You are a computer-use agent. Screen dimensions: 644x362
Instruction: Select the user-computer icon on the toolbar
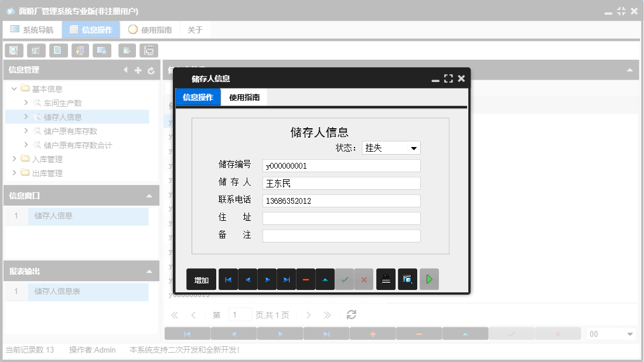click(x=80, y=50)
